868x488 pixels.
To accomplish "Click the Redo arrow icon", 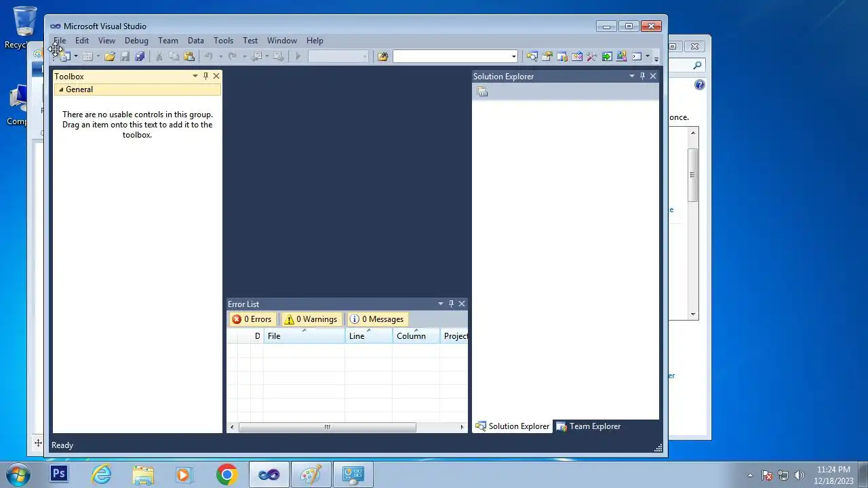I will point(233,57).
